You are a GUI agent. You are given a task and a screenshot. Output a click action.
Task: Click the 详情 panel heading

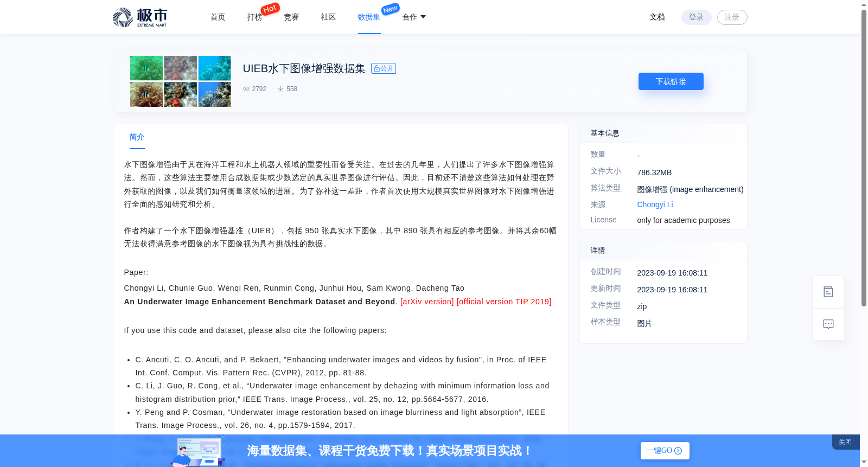598,251
